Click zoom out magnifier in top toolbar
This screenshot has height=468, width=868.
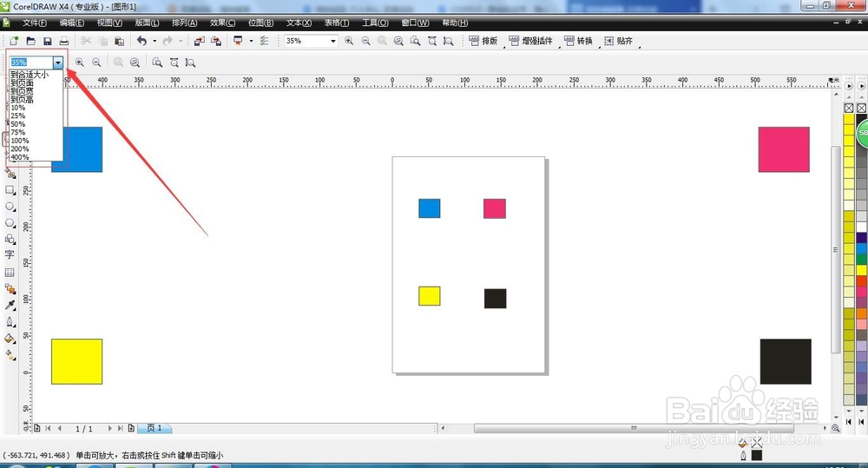[365, 41]
